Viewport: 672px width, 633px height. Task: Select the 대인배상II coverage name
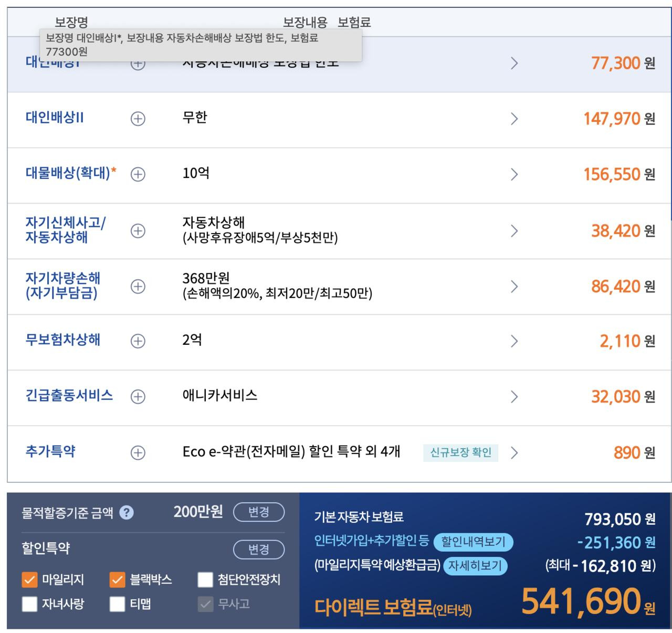point(55,118)
